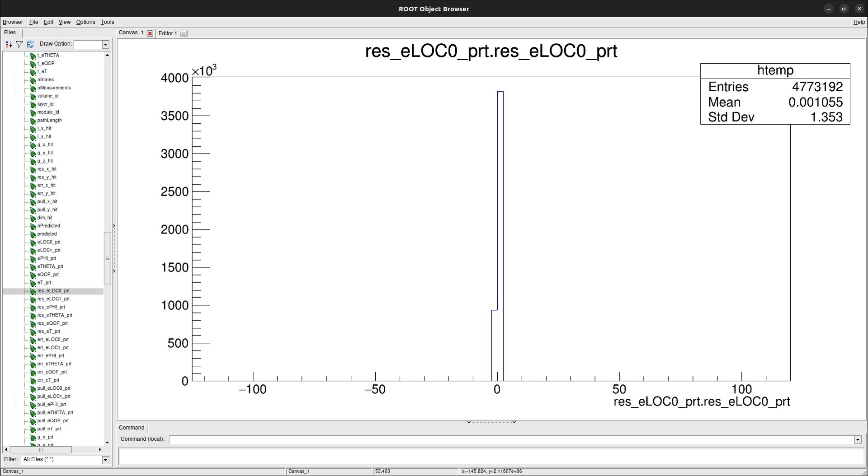Image resolution: width=868 pixels, height=476 pixels.
Task: Open the Options menu
Action: [x=85, y=22]
